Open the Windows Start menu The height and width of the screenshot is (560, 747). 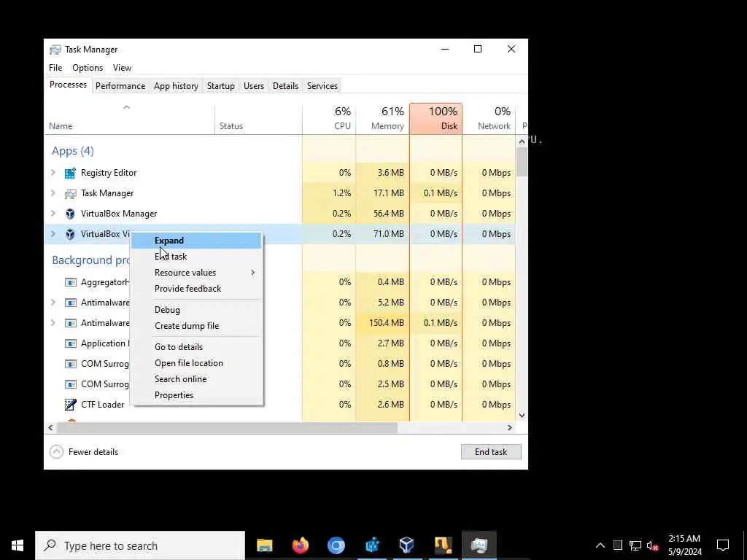[x=18, y=545]
